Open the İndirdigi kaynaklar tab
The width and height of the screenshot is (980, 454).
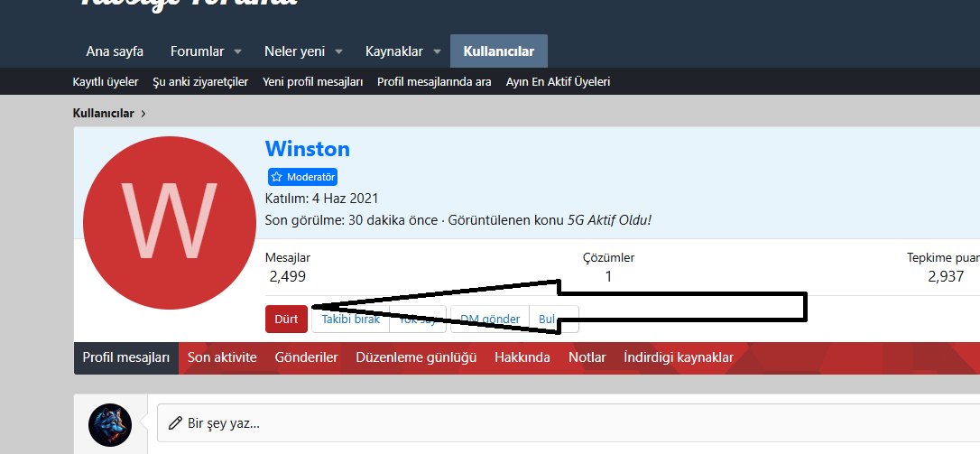(x=679, y=357)
